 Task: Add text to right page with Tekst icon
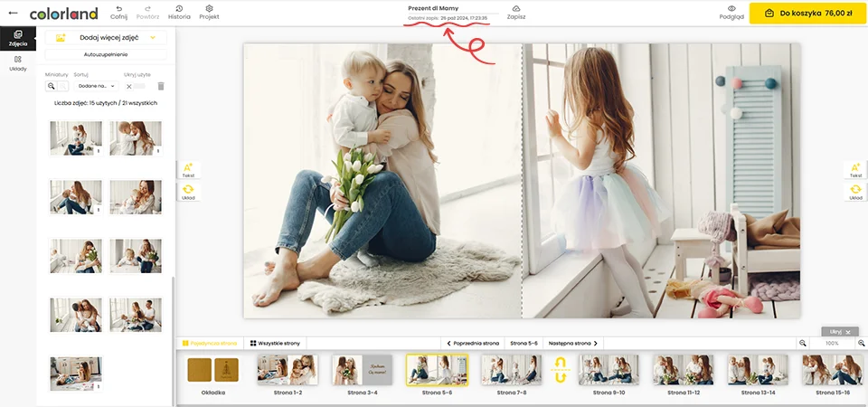(855, 170)
